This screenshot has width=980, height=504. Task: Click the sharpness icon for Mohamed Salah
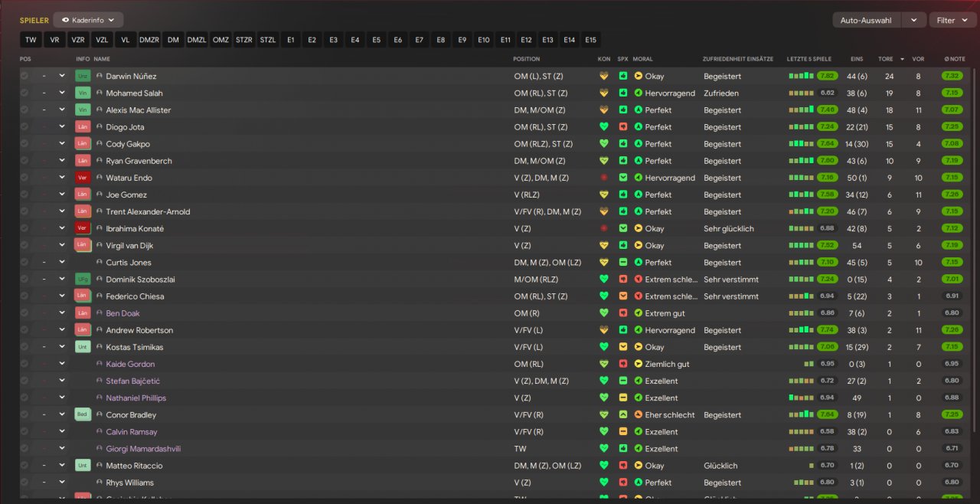click(x=623, y=93)
